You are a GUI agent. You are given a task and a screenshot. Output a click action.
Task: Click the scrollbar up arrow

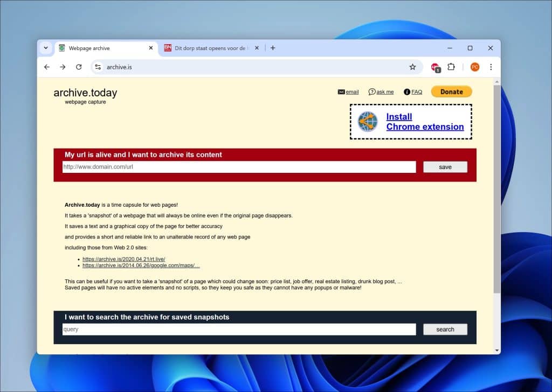[x=496, y=82]
